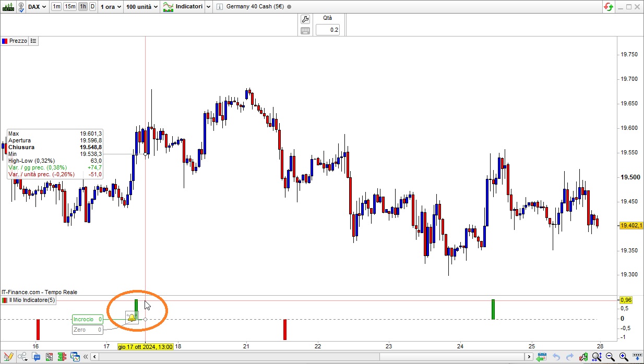Open the 100 unità history dropdown
The image size is (644, 364).
point(142,7)
